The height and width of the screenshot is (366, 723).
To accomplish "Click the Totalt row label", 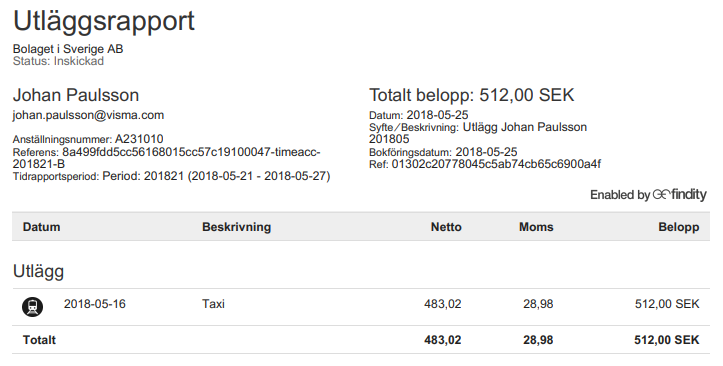I will pyautogui.click(x=39, y=340).
